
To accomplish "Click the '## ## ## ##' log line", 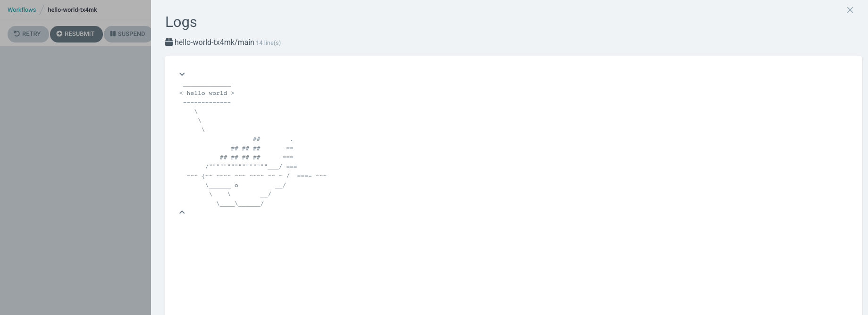I will tap(240, 157).
